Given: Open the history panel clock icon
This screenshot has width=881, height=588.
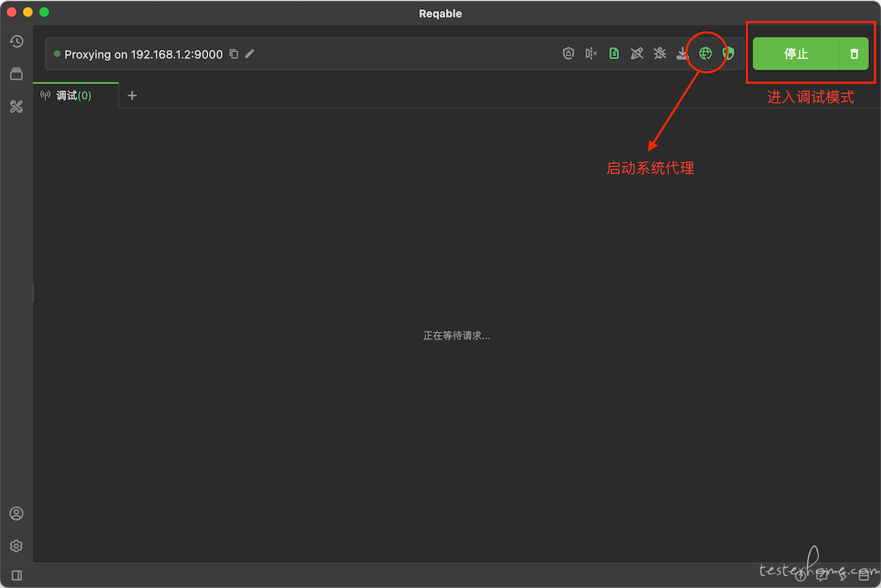Looking at the screenshot, I should [16, 41].
